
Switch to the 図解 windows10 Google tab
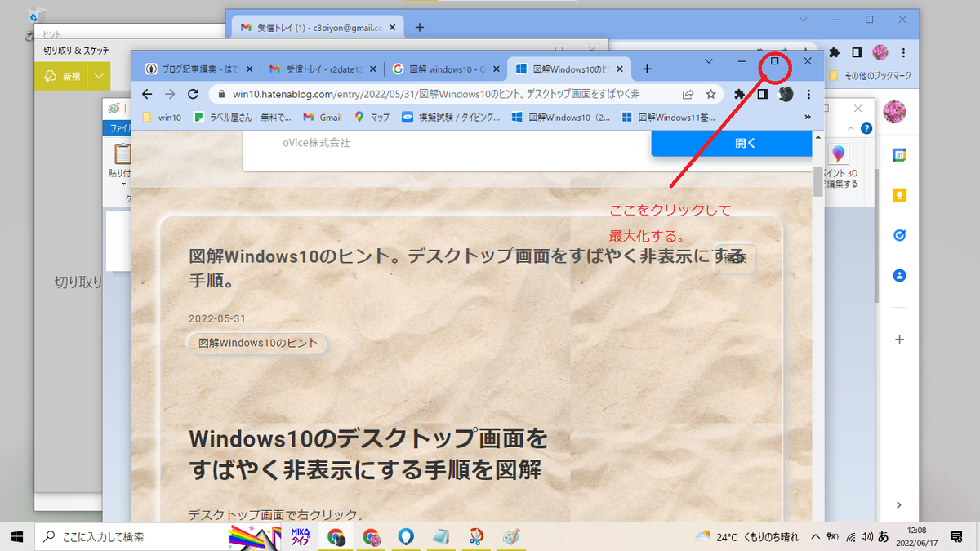[445, 69]
